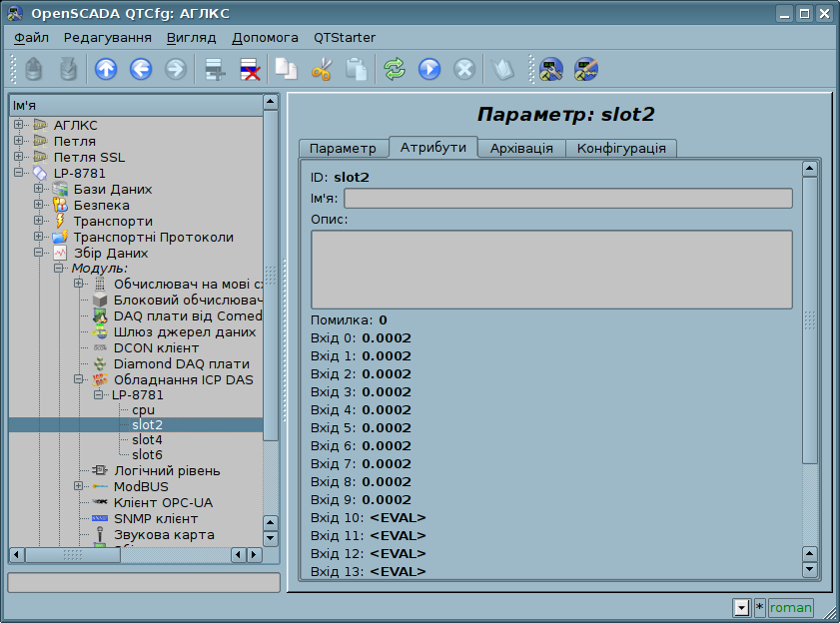This screenshot has width=840, height=623.
Task: Click the roman user button
Action: click(x=791, y=607)
